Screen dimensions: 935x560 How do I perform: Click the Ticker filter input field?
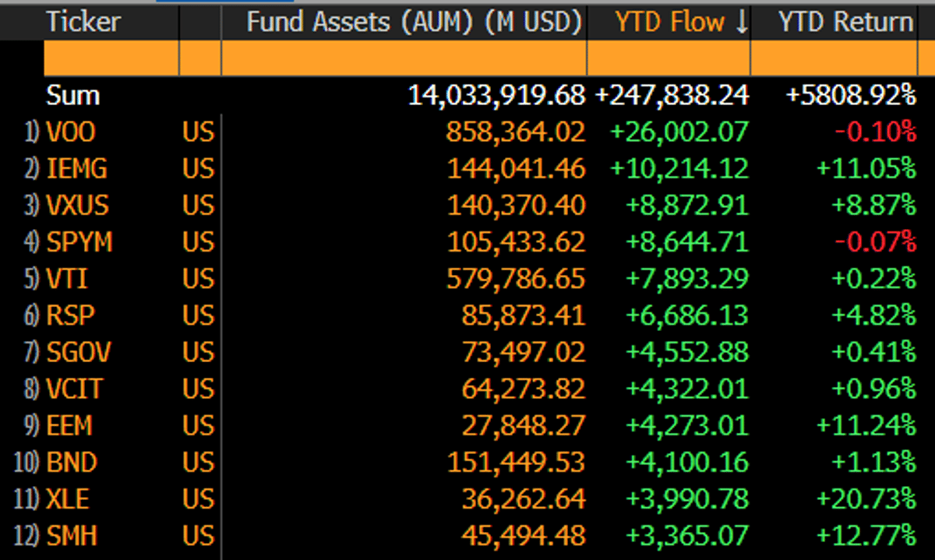pyautogui.click(x=113, y=58)
